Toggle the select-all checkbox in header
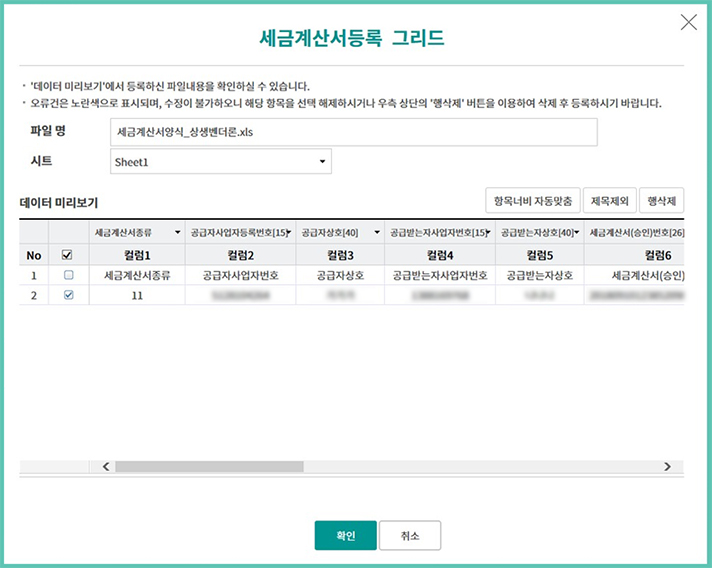The image size is (712, 568). (67, 254)
